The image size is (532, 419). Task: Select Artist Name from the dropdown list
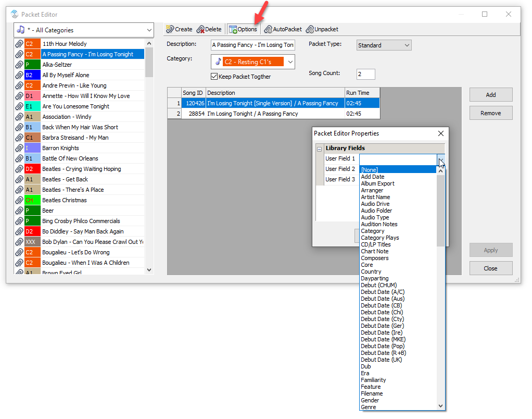(375, 197)
